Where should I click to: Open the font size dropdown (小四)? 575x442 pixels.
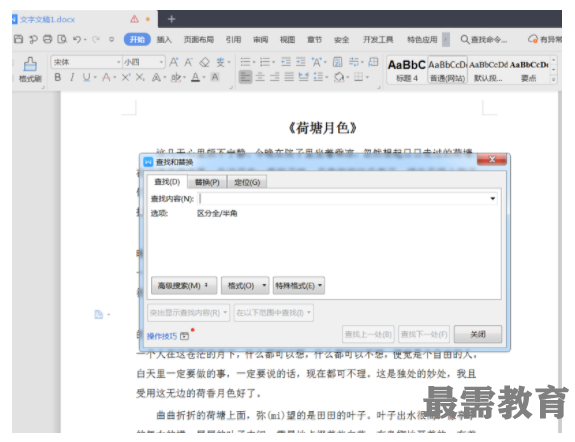[x=161, y=62]
